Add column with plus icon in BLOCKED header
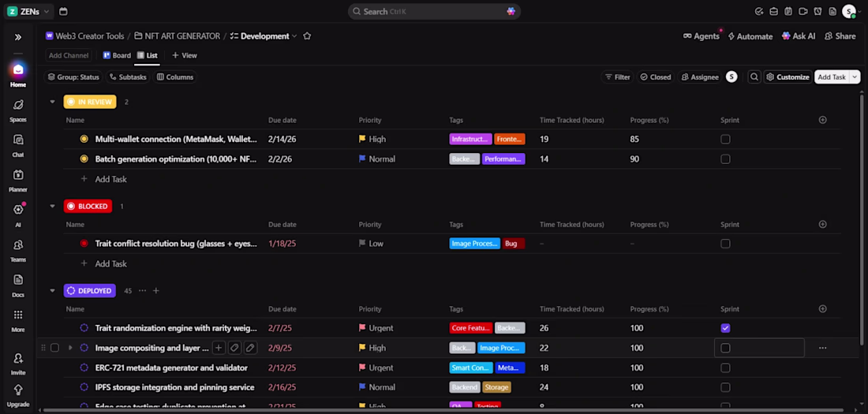868x414 pixels. (822, 224)
